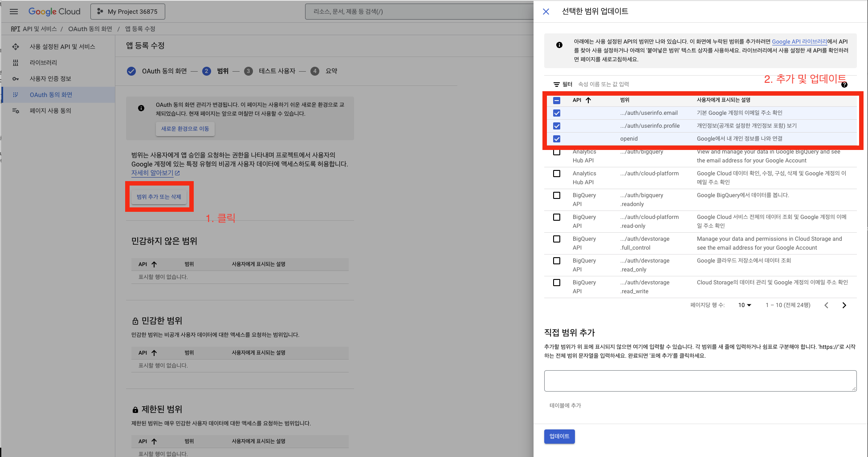The image size is (868, 457).
Task: Go to previous page of scopes
Action: (826, 305)
